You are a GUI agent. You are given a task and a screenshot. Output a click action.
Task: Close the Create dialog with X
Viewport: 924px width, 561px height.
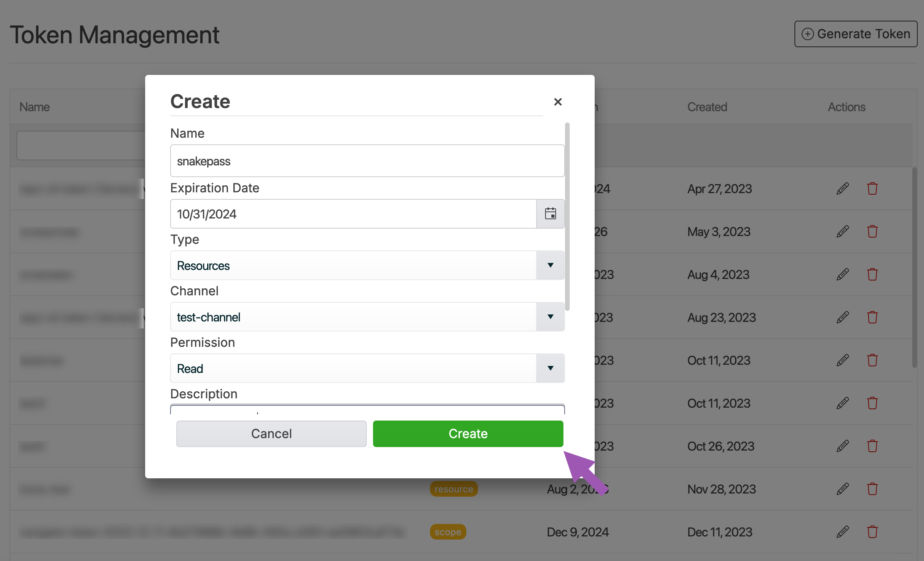click(558, 102)
